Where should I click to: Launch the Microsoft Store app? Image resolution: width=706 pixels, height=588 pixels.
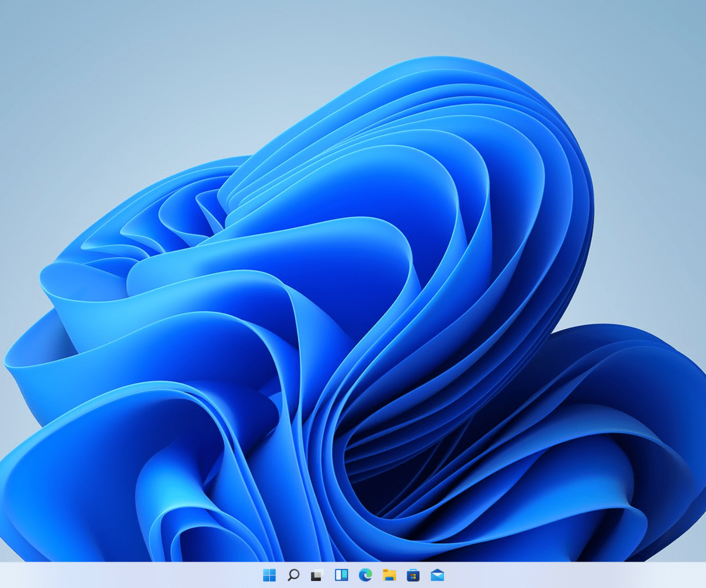(x=413, y=575)
